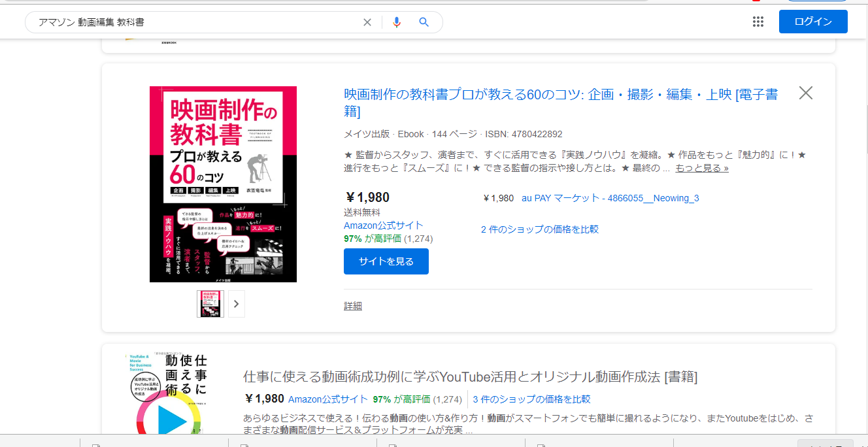
Task: Click the ￥1,980 price above 送料無料
Action: click(367, 197)
